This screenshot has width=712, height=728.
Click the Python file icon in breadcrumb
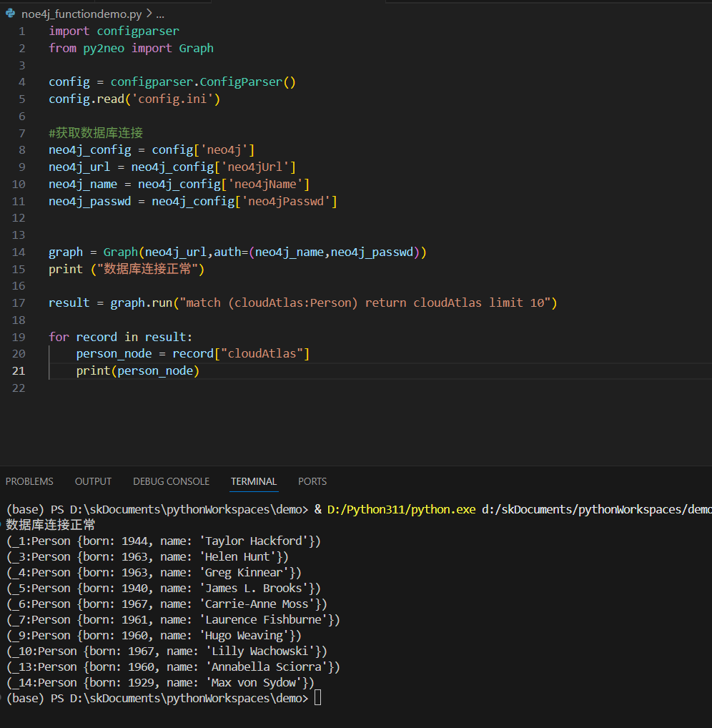[10, 14]
